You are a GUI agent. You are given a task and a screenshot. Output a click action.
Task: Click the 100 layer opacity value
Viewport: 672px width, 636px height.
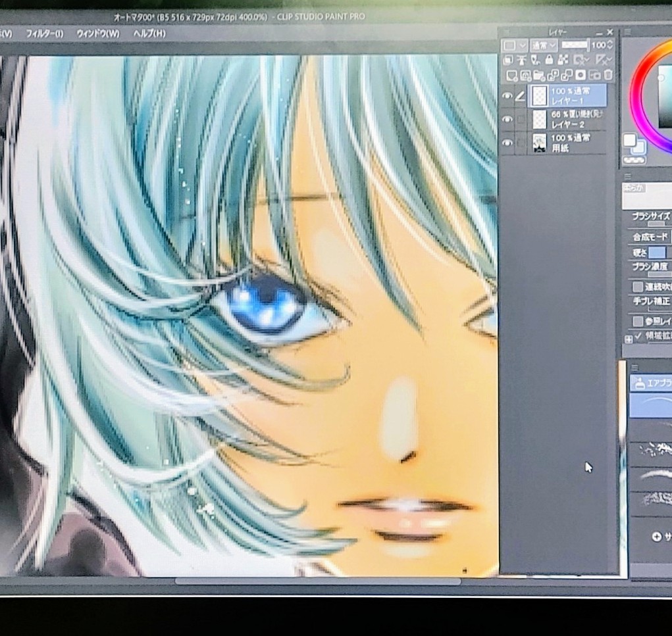pyautogui.click(x=598, y=45)
